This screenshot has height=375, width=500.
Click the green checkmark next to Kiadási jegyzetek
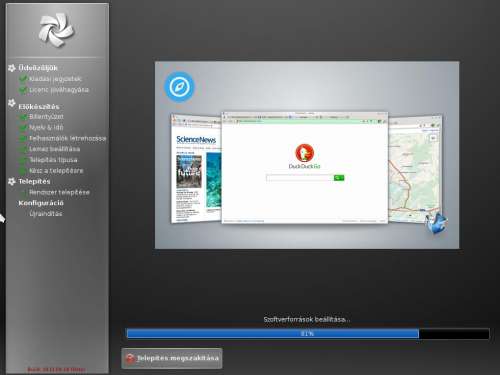(23, 79)
